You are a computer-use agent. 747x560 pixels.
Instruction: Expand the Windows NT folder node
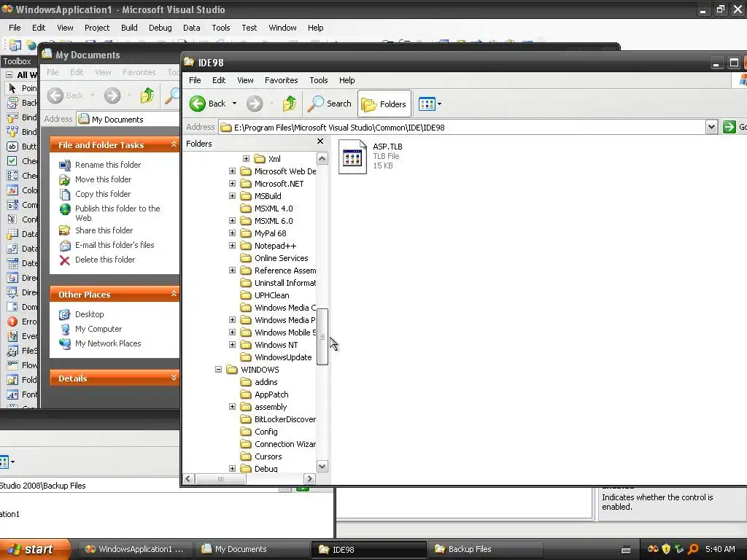click(232, 344)
